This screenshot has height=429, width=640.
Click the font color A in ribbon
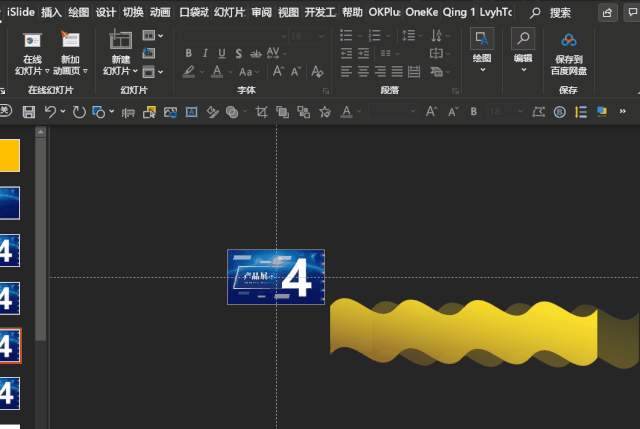[x=217, y=71]
